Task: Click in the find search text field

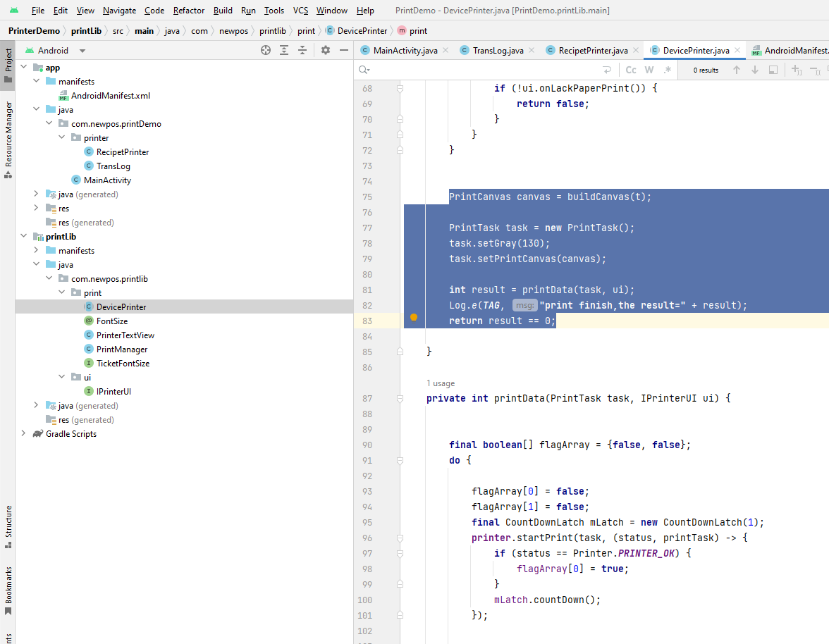Action: 479,70
